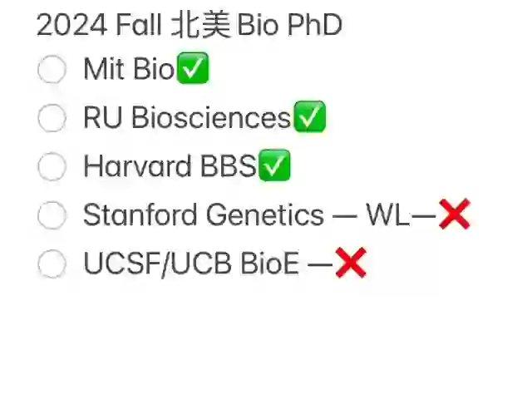Click 2024 in the note title

(72, 25)
